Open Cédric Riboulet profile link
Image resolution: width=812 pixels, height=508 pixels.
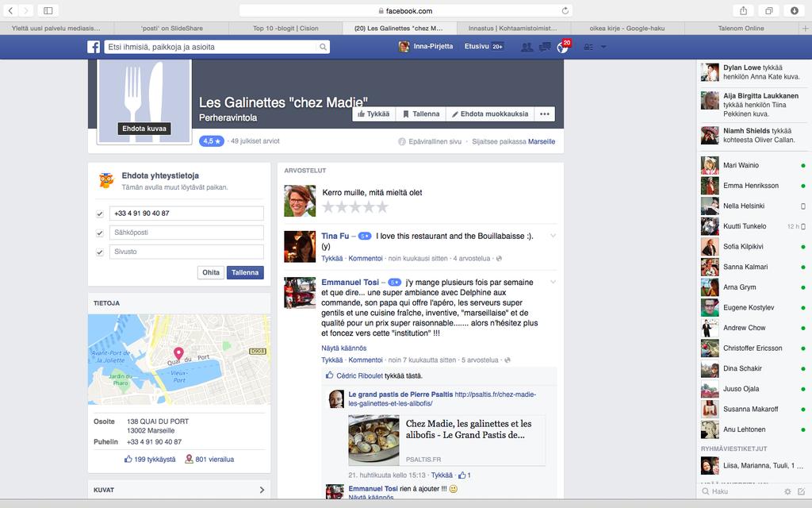[x=359, y=375]
